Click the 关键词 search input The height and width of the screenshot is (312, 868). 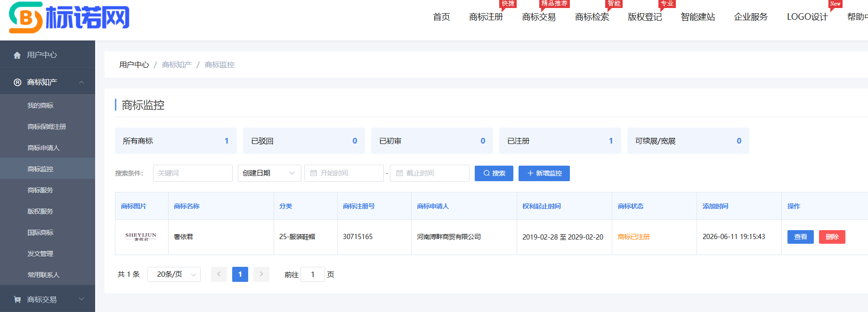tap(193, 173)
